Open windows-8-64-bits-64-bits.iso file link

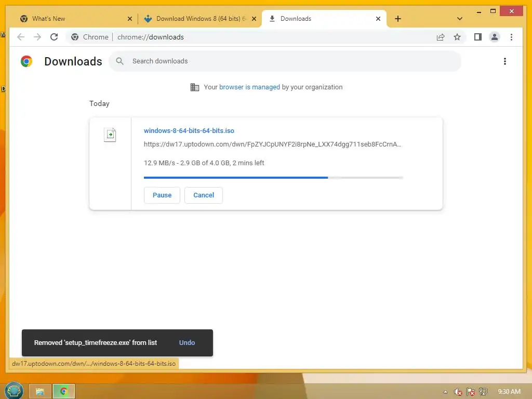189,130
